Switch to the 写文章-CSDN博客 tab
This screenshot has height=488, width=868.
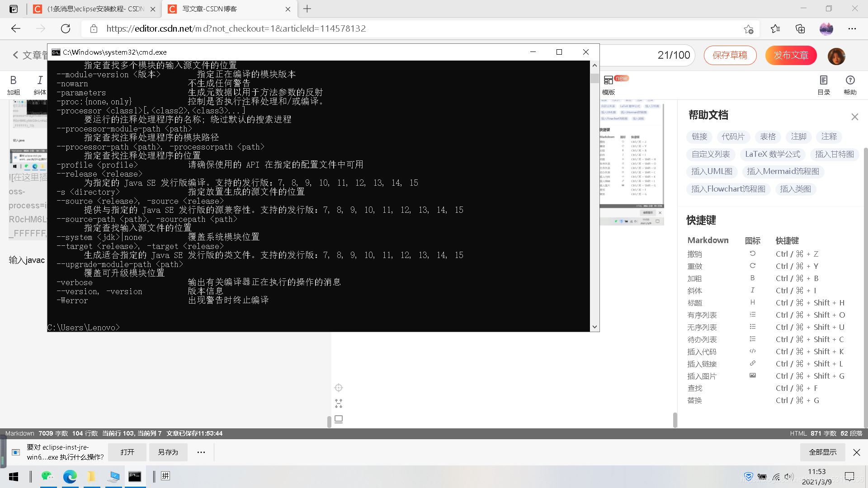click(208, 9)
